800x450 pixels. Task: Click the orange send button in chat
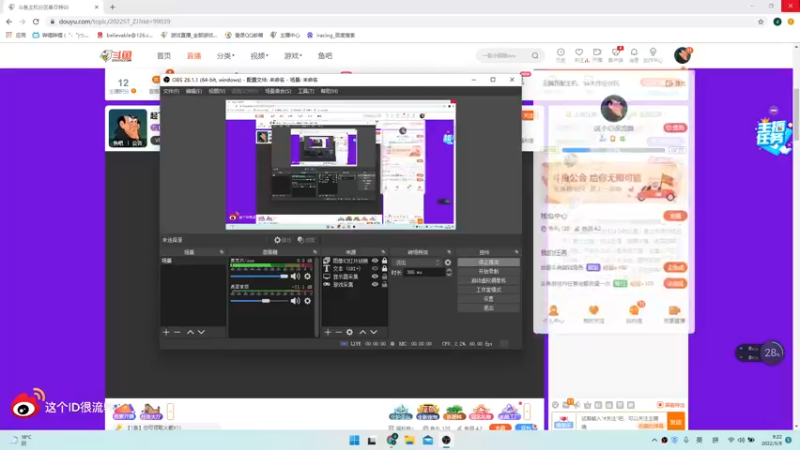pyautogui.click(x=676, y=422)
